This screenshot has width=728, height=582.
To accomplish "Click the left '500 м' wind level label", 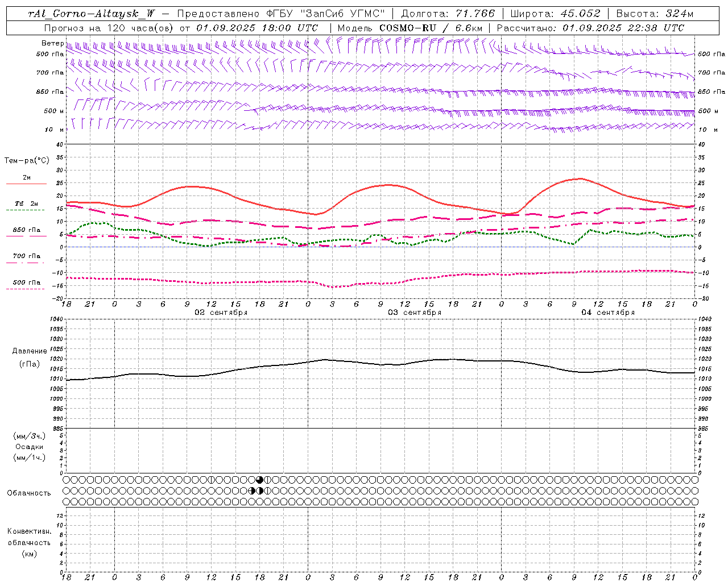I will pyautogui.click(x=54, y=111).
